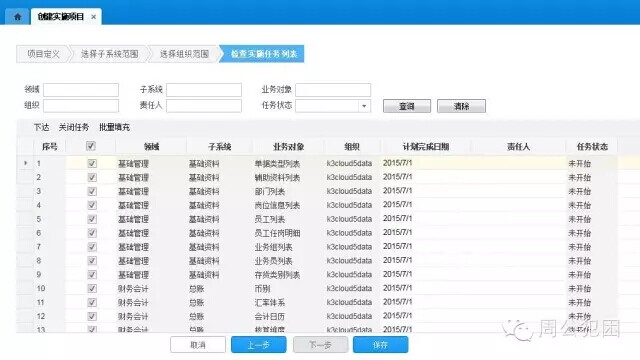Click the 总账 cell in row 10
This screenshot has height=360, width=640.
click(x=196, y=289)
